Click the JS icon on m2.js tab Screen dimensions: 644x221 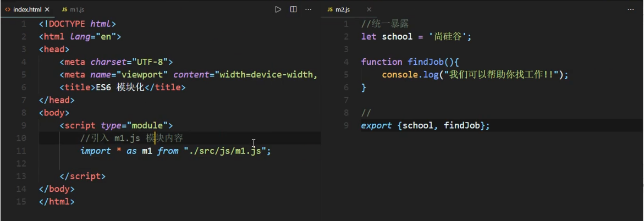pyautogui.click(x=330, y=9)
